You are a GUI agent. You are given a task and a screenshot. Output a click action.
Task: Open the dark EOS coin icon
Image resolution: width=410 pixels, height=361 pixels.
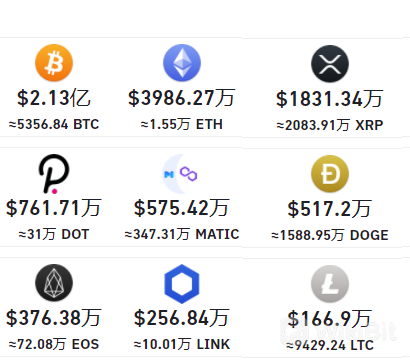click(54, 283)
